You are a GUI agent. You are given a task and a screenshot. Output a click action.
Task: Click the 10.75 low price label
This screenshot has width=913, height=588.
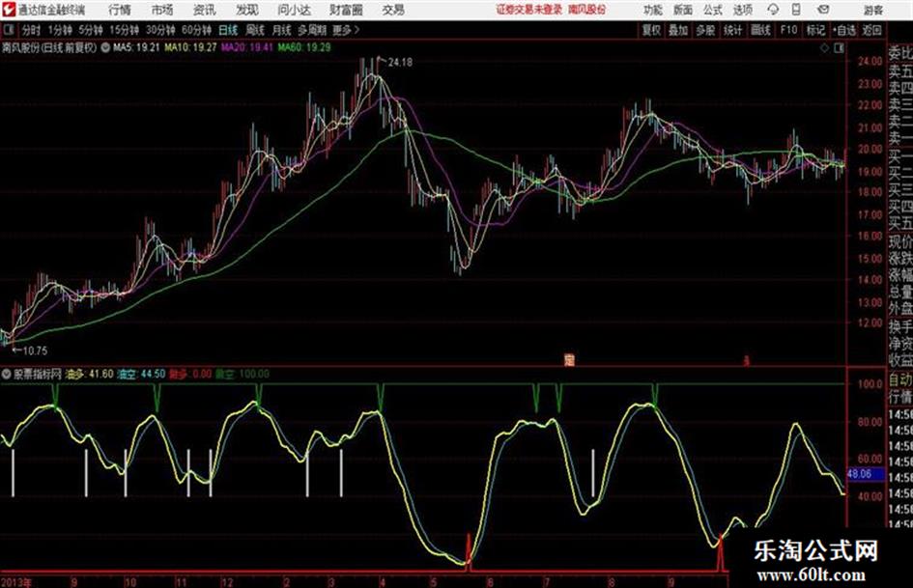click(35, 350)
